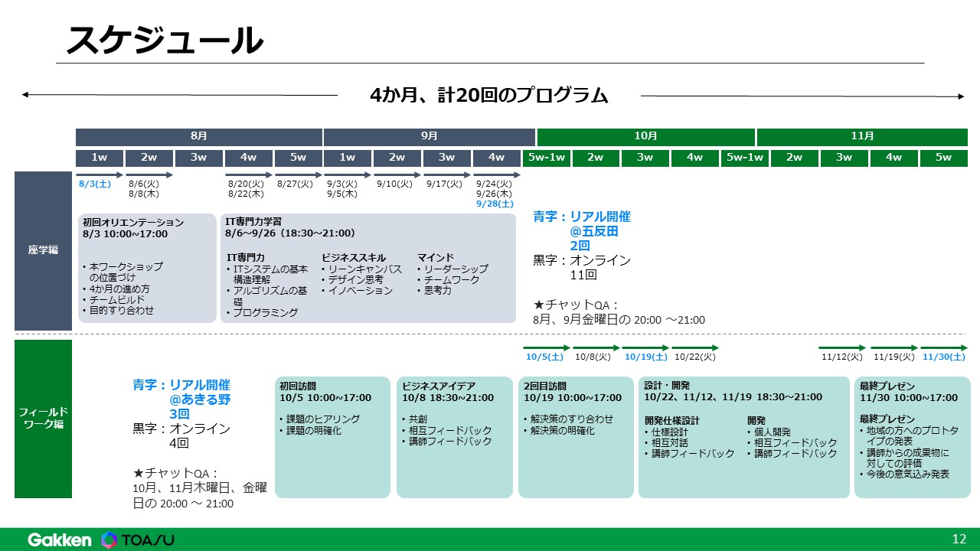Click the 最終プレゼン 11/30 box
980x551 pixels.
tap(911, 436)
